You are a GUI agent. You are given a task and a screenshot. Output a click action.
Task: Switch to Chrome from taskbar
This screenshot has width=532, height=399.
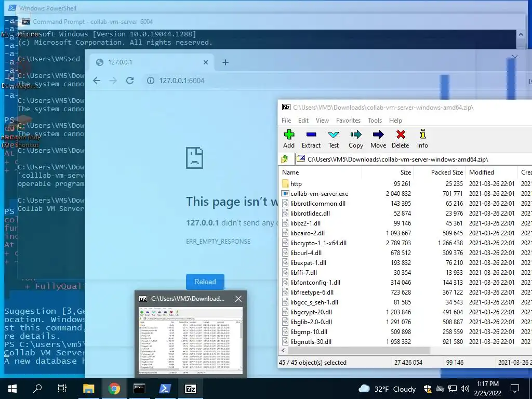point(114,389)
